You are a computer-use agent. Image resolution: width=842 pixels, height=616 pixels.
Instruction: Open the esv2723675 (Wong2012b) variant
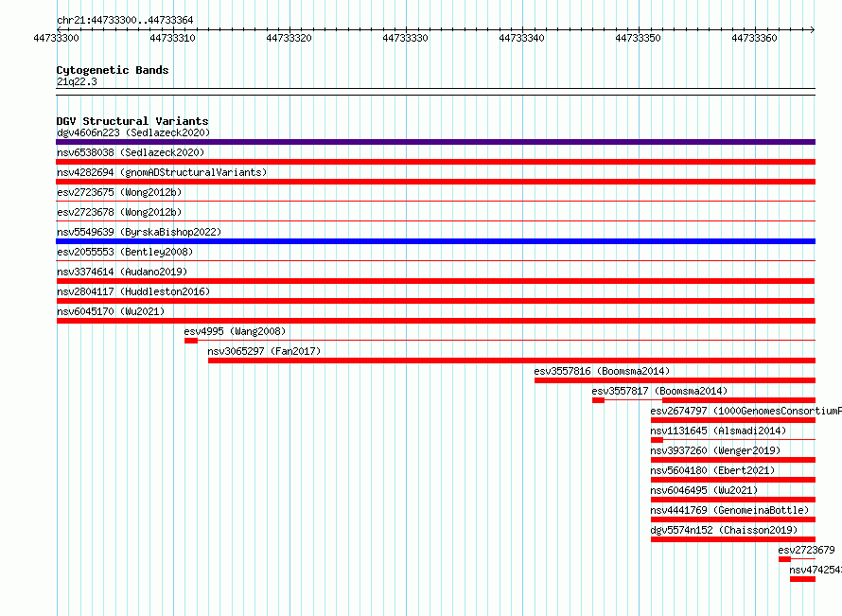(x=119, y=192)
